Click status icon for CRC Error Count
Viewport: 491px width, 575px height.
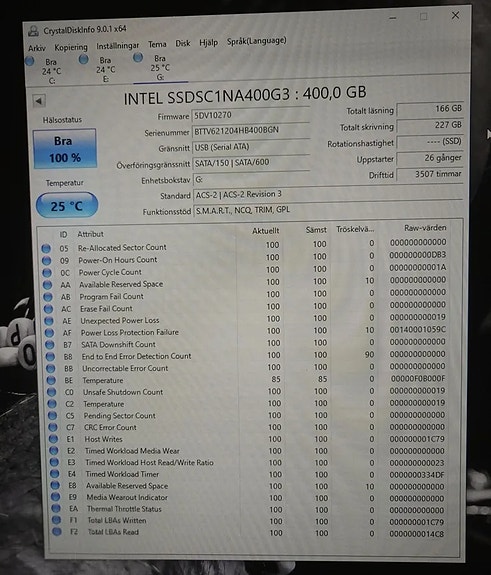53,428
